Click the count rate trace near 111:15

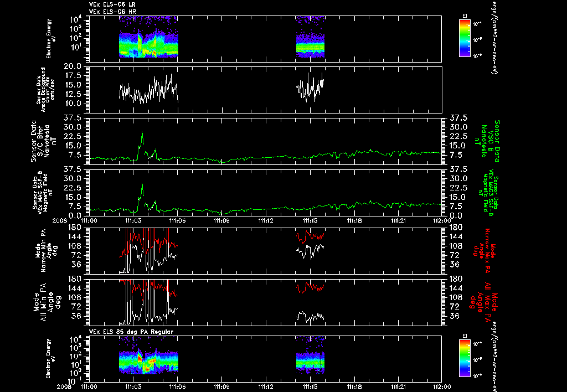(x=310, y=88)
